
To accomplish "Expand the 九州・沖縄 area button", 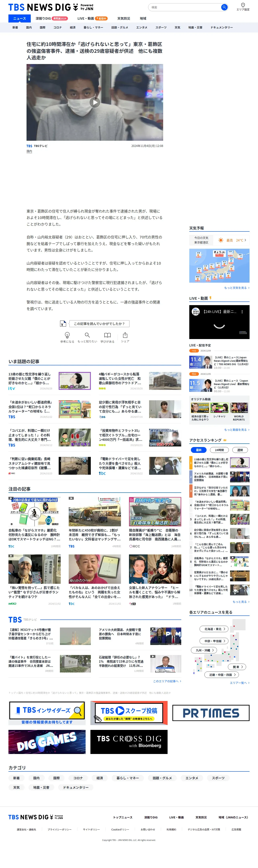I will (204, 650).
